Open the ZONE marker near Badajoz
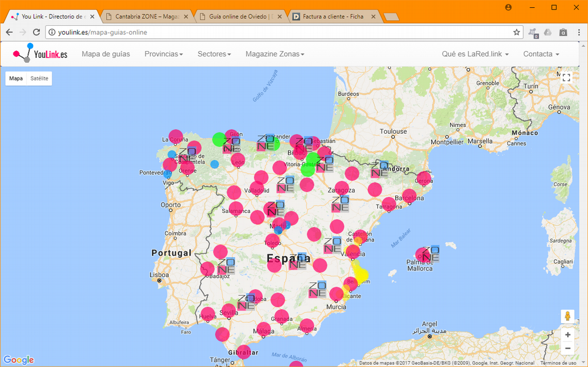 pyautogui.click(x=226, y=266)
